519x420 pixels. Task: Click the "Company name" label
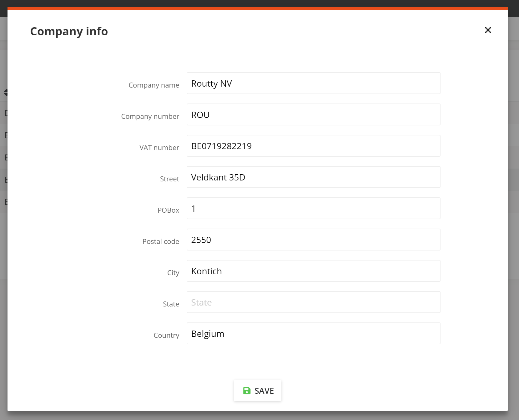(154, 85)
